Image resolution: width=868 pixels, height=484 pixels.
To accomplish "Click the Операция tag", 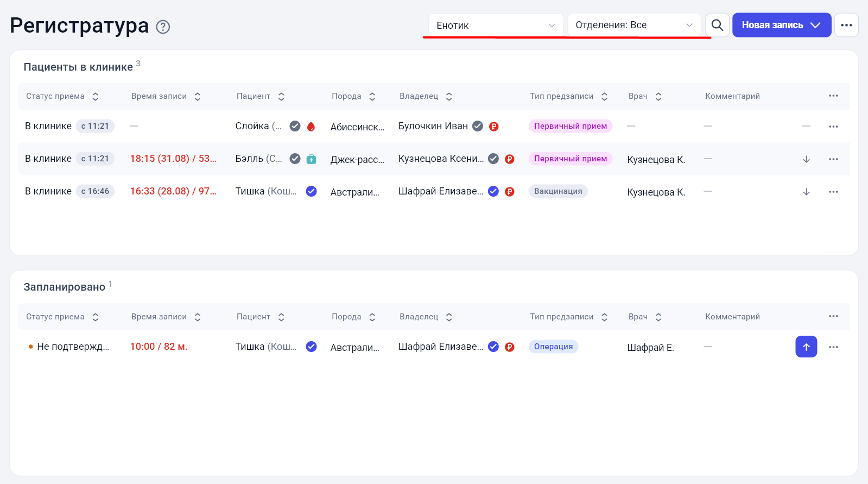I will (x=553, y=347).
